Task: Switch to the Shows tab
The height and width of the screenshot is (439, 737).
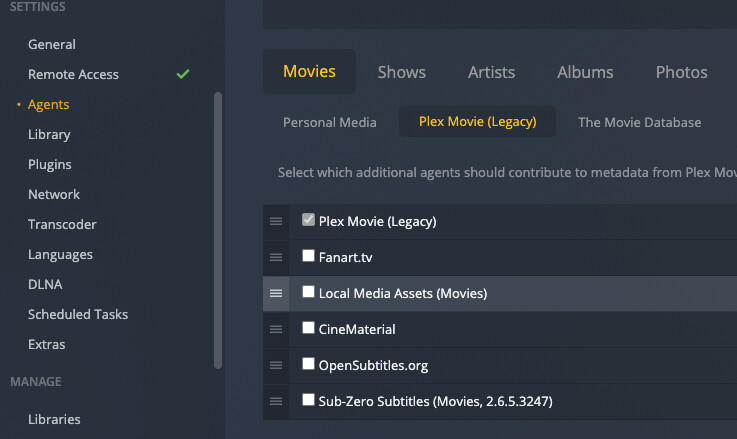Action: [x=401, y=72]
